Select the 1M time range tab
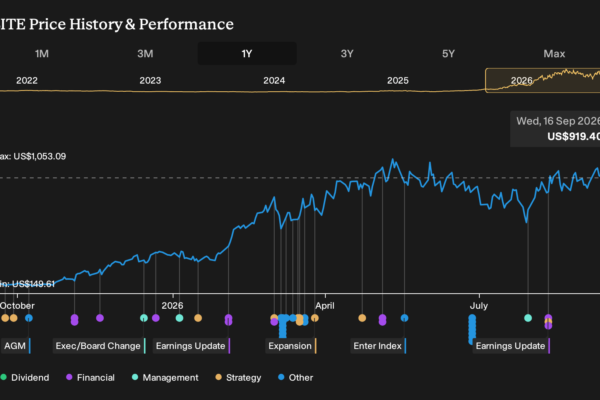This screenshot has height=400, width=600. 42,54
